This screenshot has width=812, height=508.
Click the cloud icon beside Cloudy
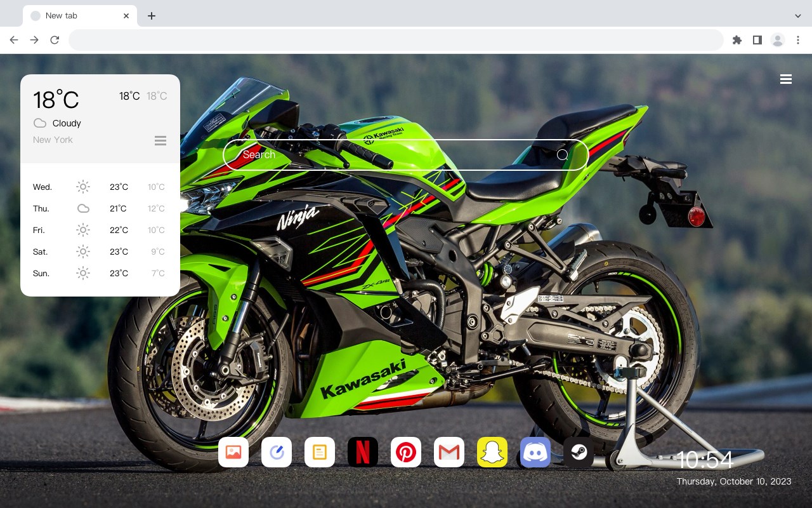pyautogui.click(x=40, y=123)
